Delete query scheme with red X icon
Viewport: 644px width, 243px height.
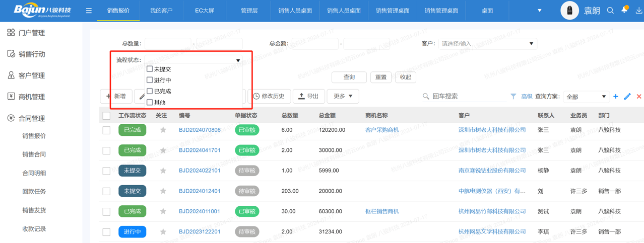[x=639, y=97]
